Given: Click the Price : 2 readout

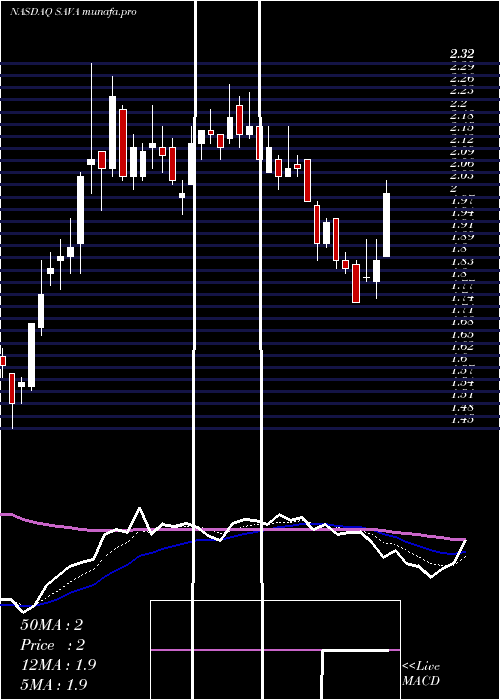Looking at the screenshot, I should (53, 645).
